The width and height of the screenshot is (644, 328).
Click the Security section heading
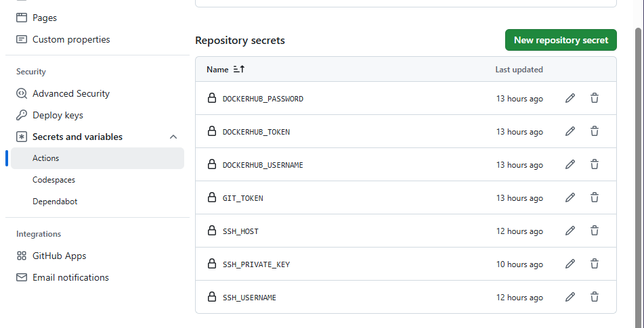[x=30, y=72]
